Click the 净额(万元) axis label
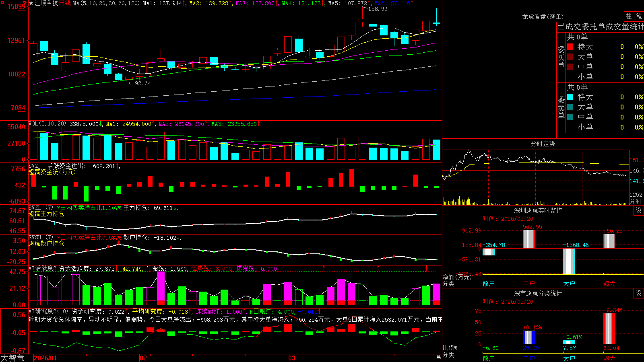The image size is (644, 362). 457,277
